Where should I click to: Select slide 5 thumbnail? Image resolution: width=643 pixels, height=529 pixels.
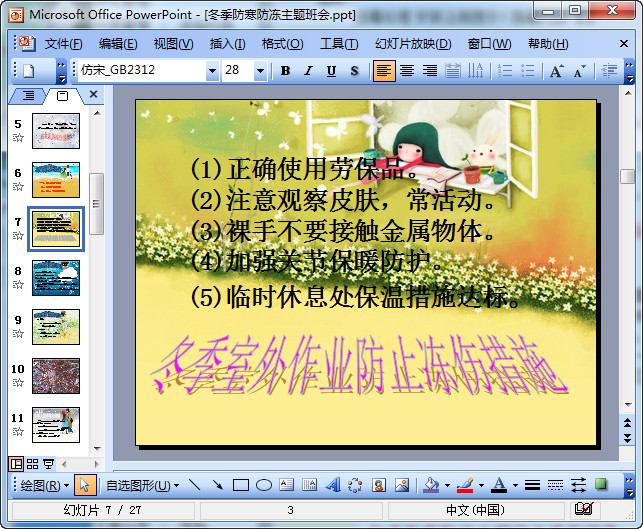click(56, 131)
